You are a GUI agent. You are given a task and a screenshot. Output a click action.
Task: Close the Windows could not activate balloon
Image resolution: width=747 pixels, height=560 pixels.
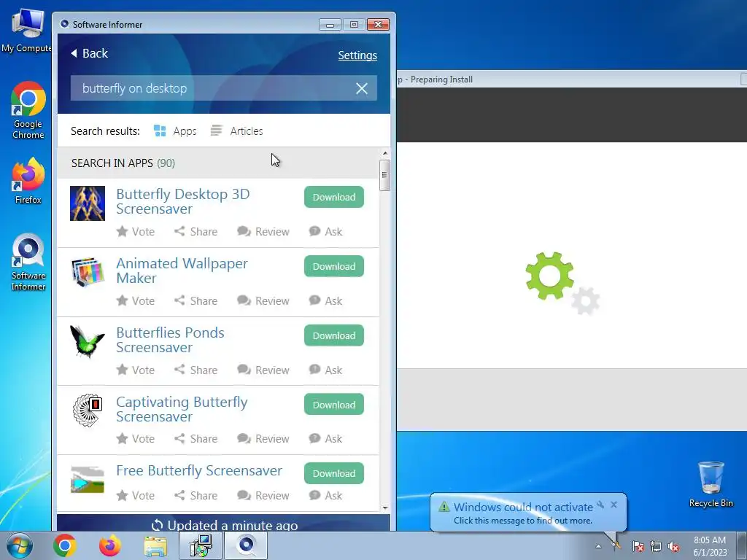(x=614, y=505)
